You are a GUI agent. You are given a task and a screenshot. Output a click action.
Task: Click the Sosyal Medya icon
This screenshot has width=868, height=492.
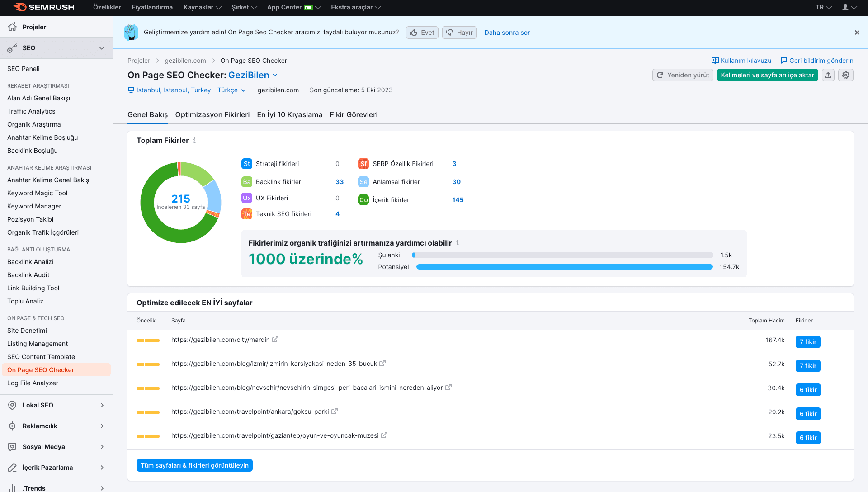(12, 447)
